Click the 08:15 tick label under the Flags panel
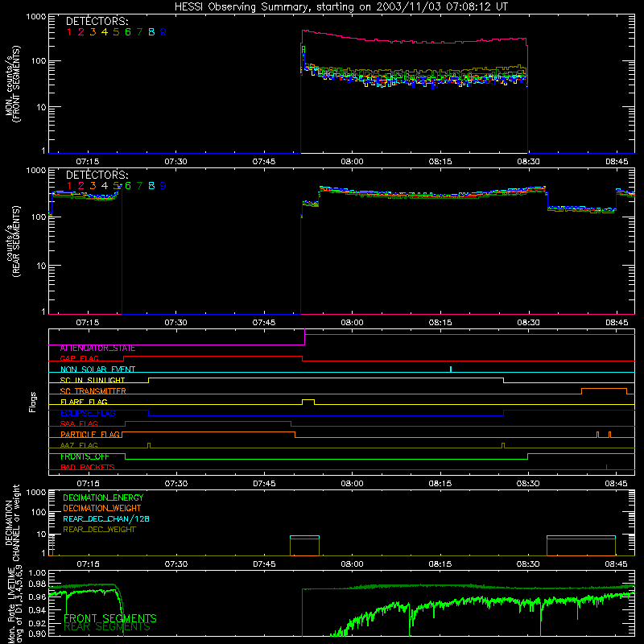This screenshot has width=644, height=644. point(440,484)
